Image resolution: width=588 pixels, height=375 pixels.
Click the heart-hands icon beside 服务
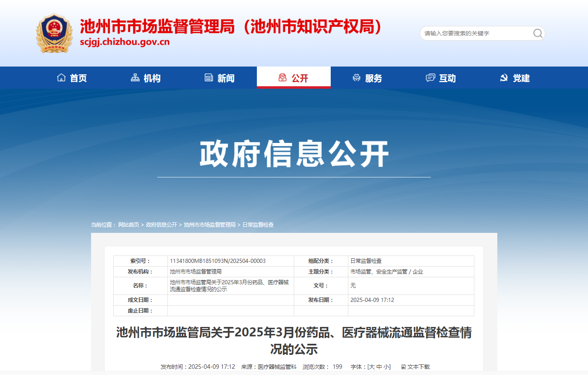tap(357, 78)
